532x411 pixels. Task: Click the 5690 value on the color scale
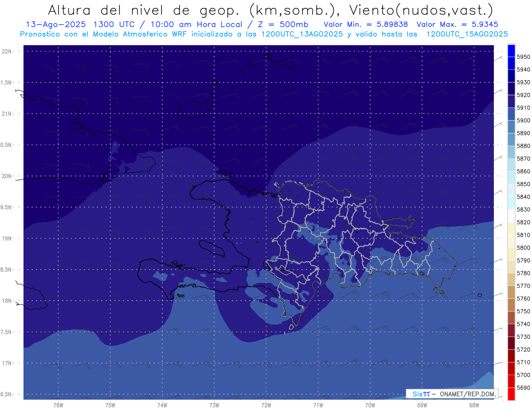pos(523,388)
